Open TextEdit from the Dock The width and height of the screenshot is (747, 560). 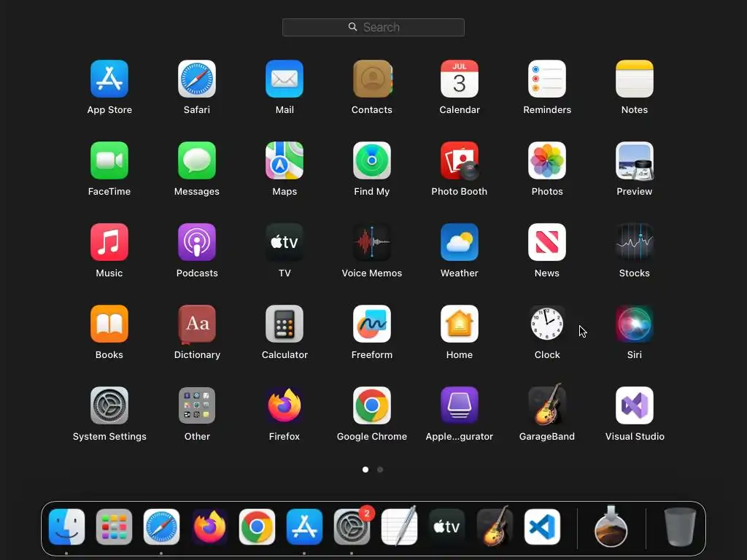(400, 526)
